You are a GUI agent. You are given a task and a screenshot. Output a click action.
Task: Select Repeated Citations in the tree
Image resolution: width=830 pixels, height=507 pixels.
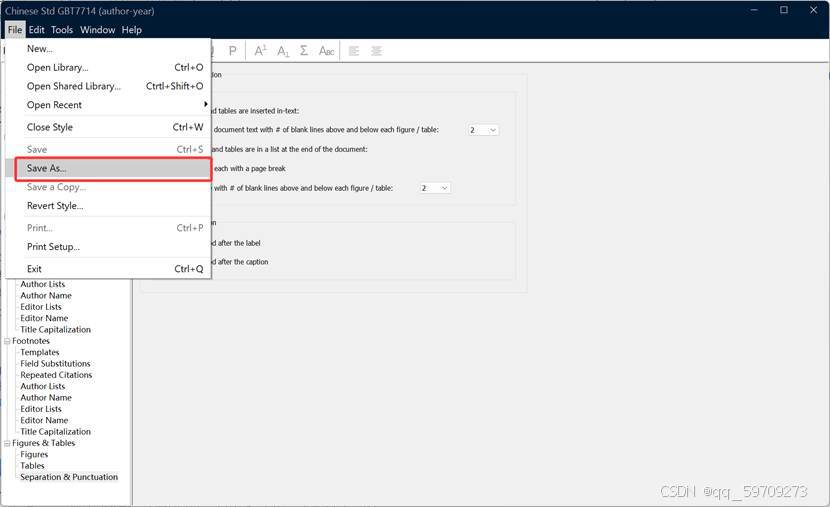(x=56, y=375)
